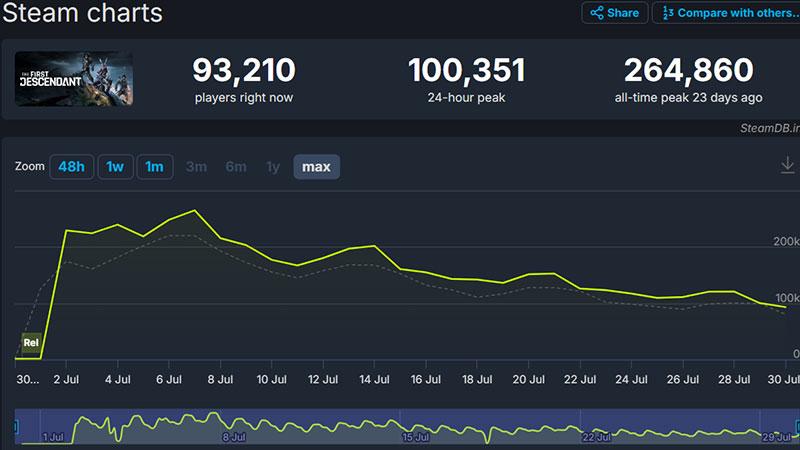Click the 22 Jul axis label on main chart

click(580, 380)
